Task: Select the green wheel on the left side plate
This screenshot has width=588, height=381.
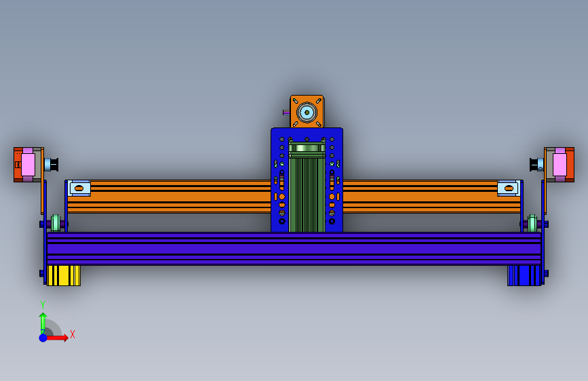Action: [x=56, y=224]
